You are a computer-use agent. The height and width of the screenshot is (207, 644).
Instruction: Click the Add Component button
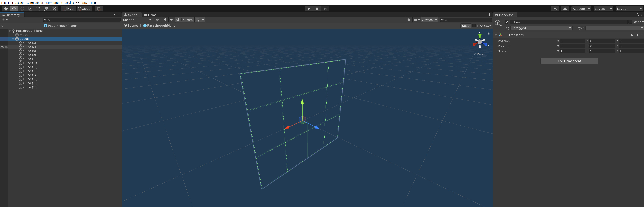569,61
